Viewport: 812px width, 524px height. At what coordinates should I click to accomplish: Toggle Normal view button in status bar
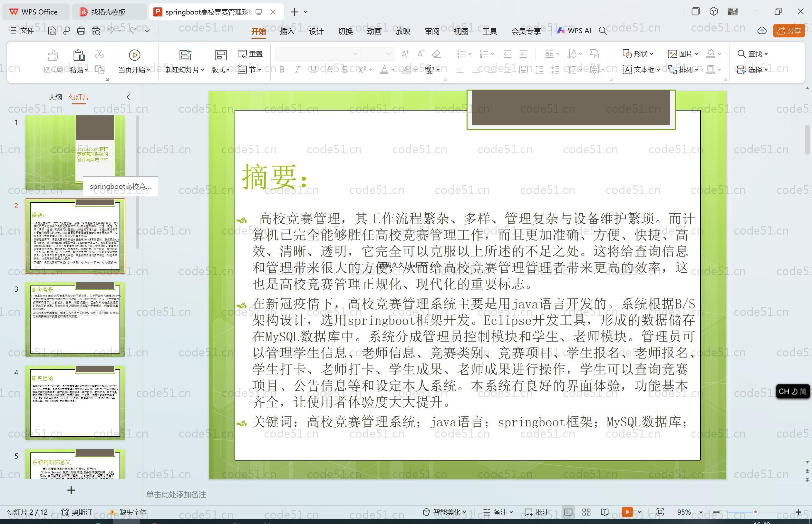point(568,512)
